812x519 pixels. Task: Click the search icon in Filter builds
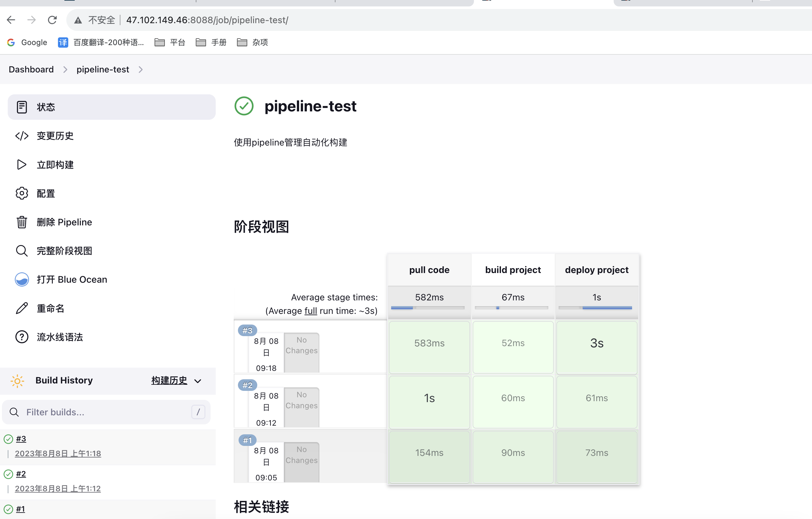click(14, 412)
